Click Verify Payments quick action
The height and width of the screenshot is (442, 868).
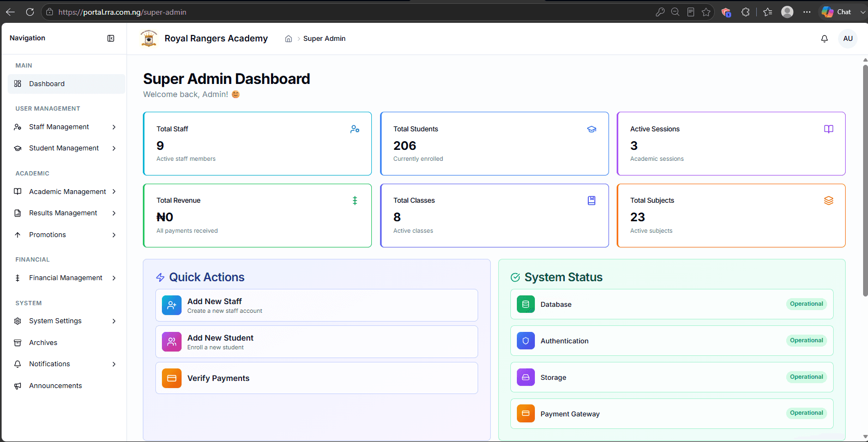317,378
